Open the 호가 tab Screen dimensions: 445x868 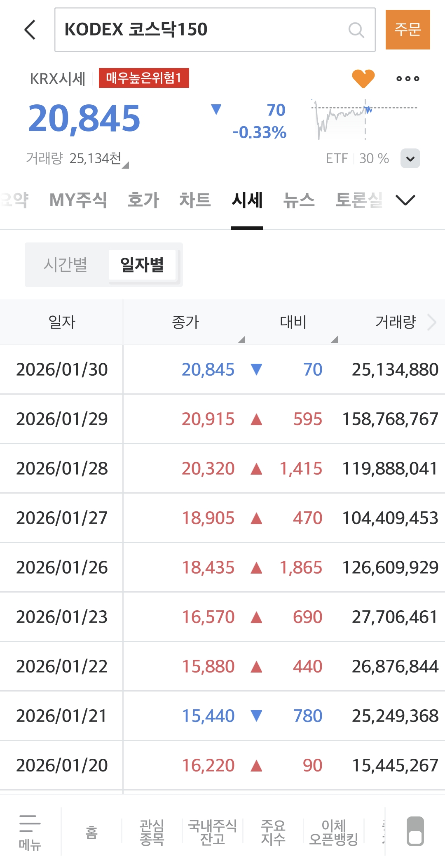[143, 200]
